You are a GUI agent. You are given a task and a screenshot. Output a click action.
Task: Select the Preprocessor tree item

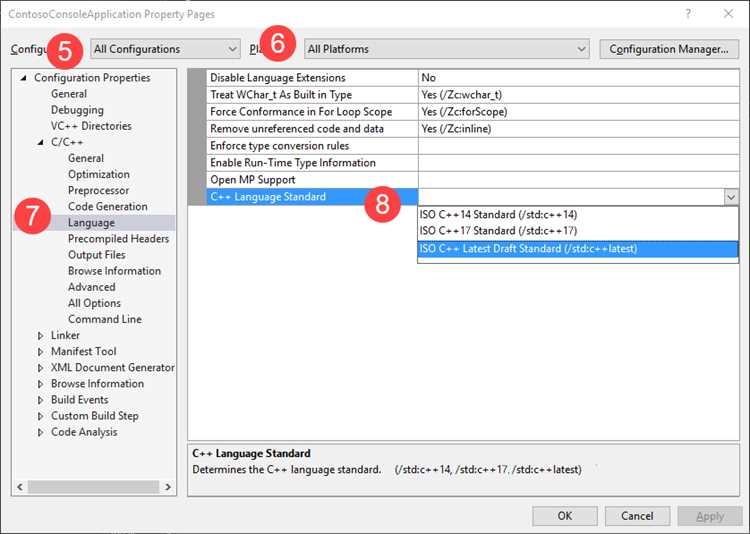click(98, 190)
